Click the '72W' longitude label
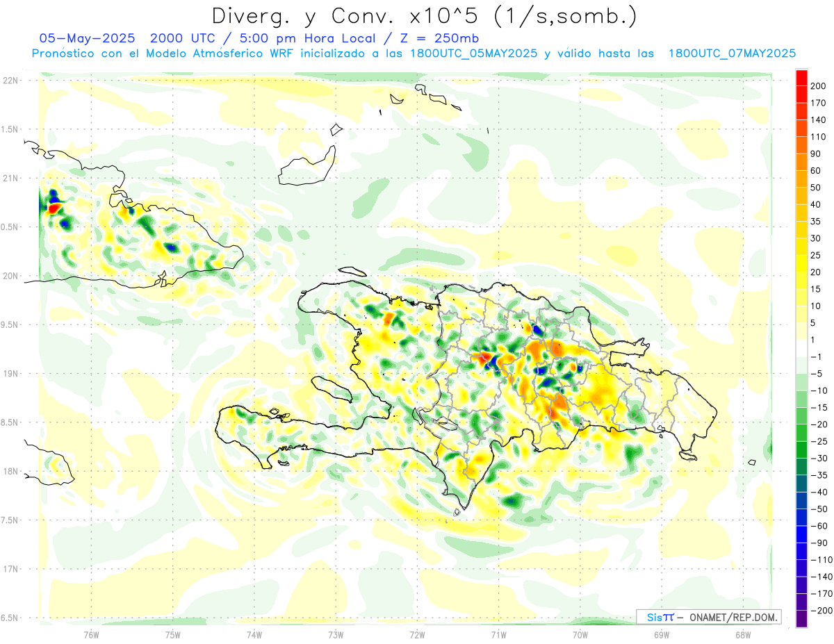834x644 pixels. (416, 634)
